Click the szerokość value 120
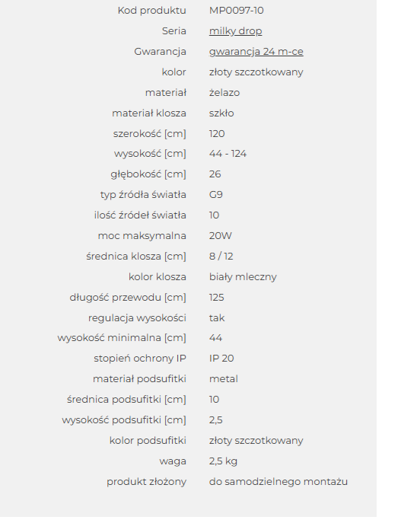The image size is (420, 523). pyautogui.click(x=217, y=134)
